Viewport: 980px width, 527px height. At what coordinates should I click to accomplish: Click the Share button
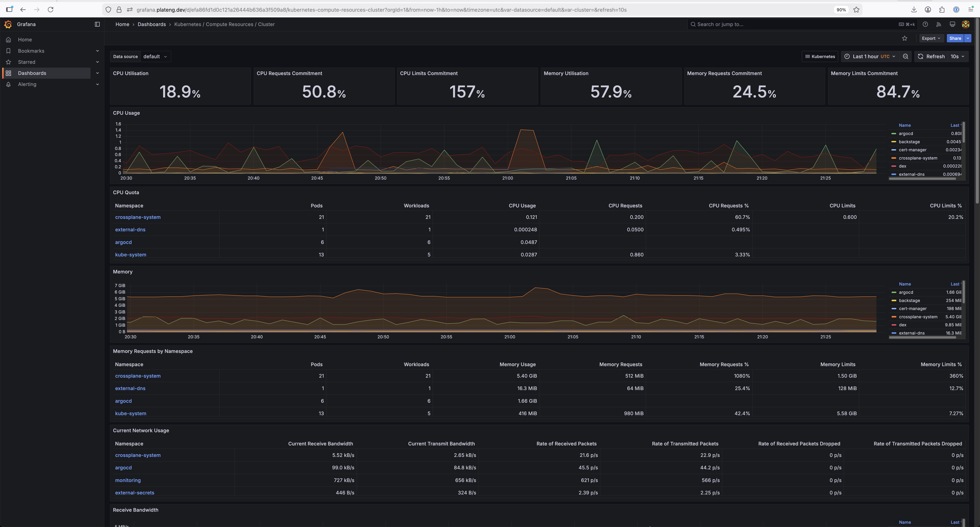click(x=955, y=38)
